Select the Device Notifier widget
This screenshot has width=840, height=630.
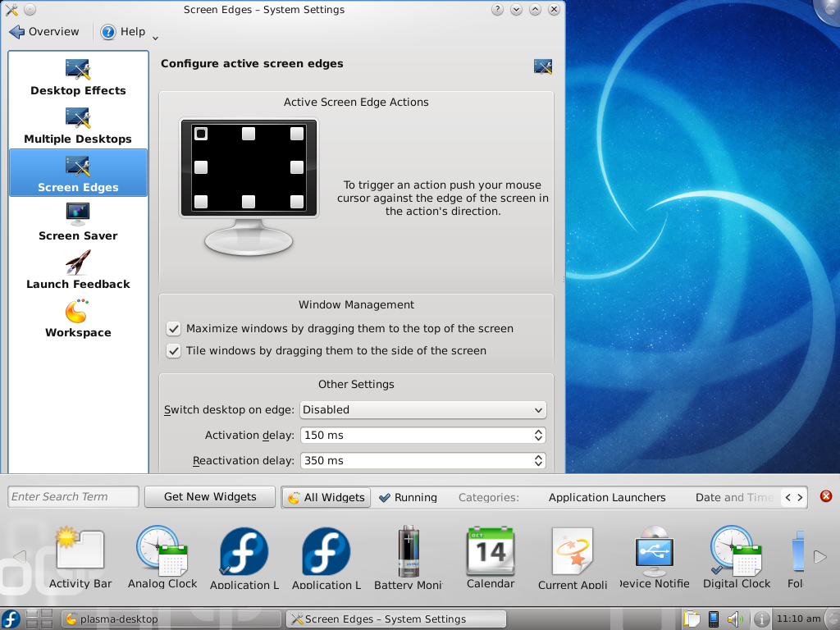coord(655,557)
